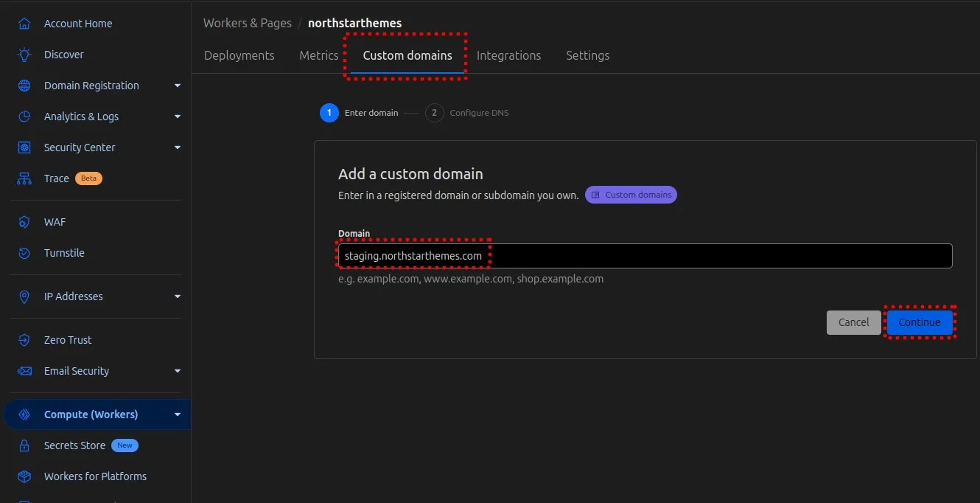
Task: Switch to the Metrics tab
Action: (x=318, y=55)
